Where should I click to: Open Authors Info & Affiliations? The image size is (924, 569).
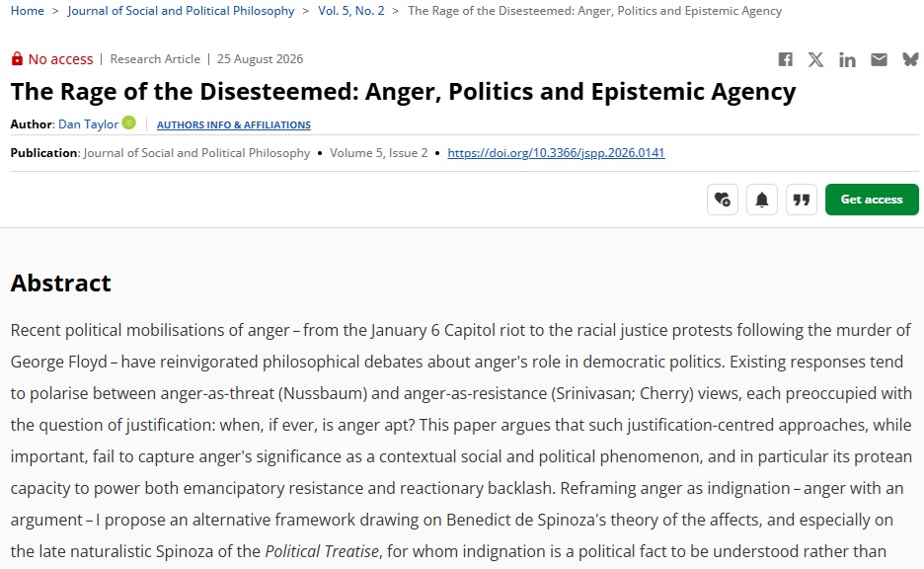point(233,125)
